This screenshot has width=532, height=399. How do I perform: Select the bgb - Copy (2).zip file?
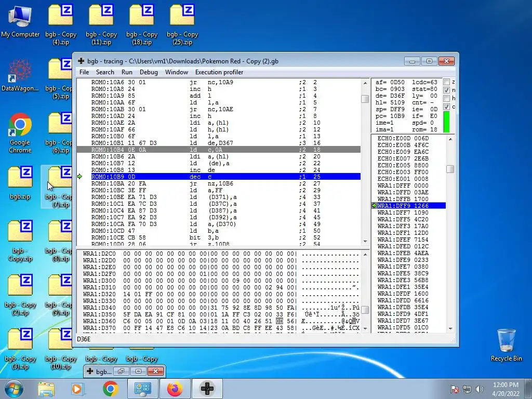(20, 295)
